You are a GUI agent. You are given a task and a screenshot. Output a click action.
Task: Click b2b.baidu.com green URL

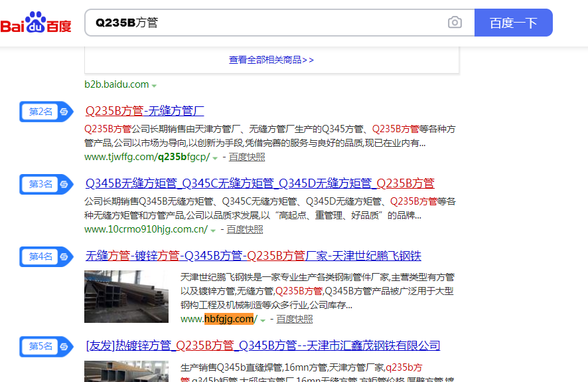click(x=117, y=84)
